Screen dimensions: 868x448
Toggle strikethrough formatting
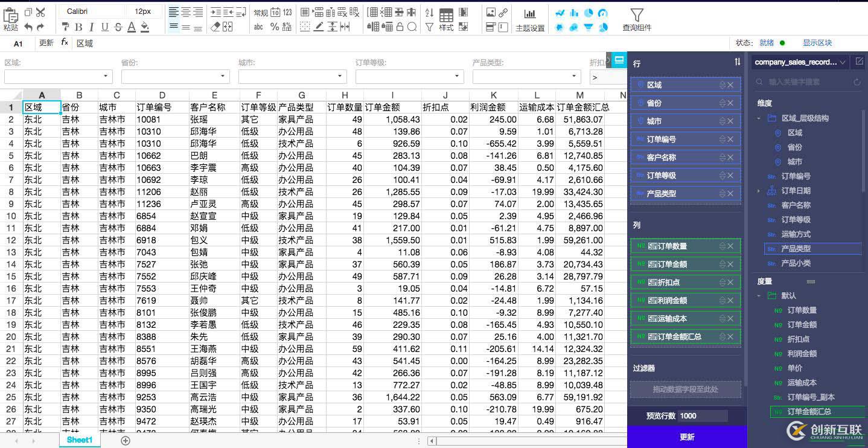click(x=118, y=27)
